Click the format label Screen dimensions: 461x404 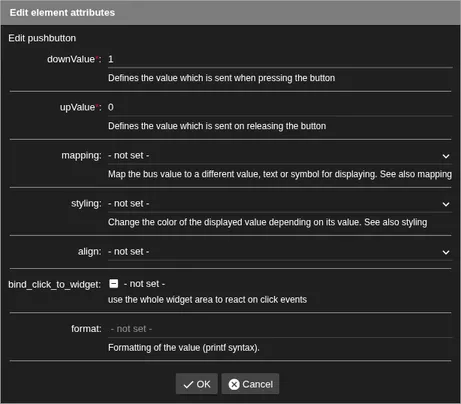tap(86, 329)
